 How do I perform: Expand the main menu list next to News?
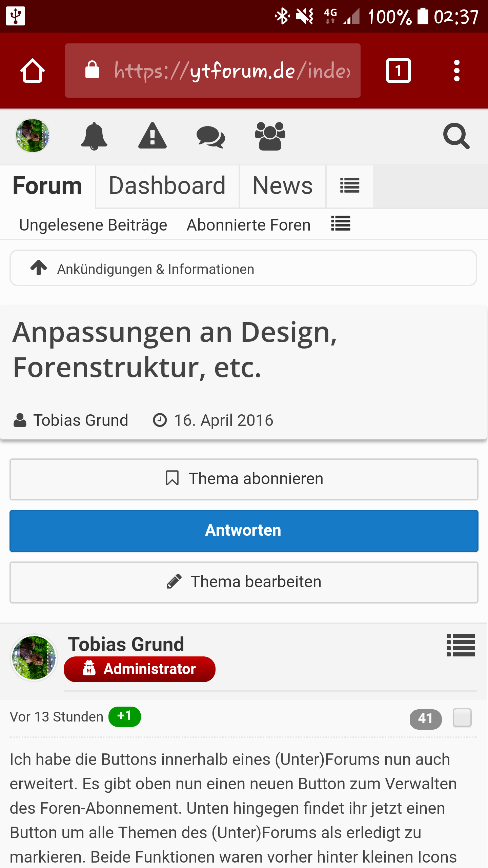pos(349,186)
